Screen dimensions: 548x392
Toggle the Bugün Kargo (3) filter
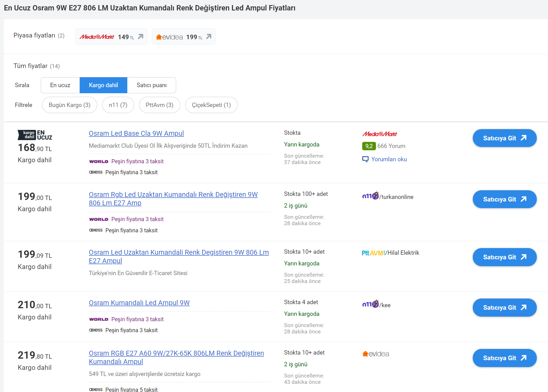point(69,105)
